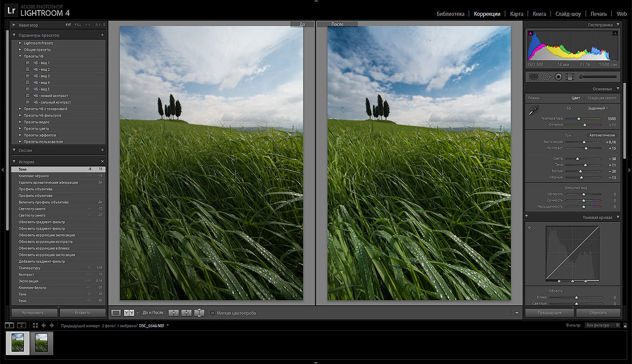The image size is (632, 364).
Task: Set navigator zoom to FIT
Action: (68, 25)
